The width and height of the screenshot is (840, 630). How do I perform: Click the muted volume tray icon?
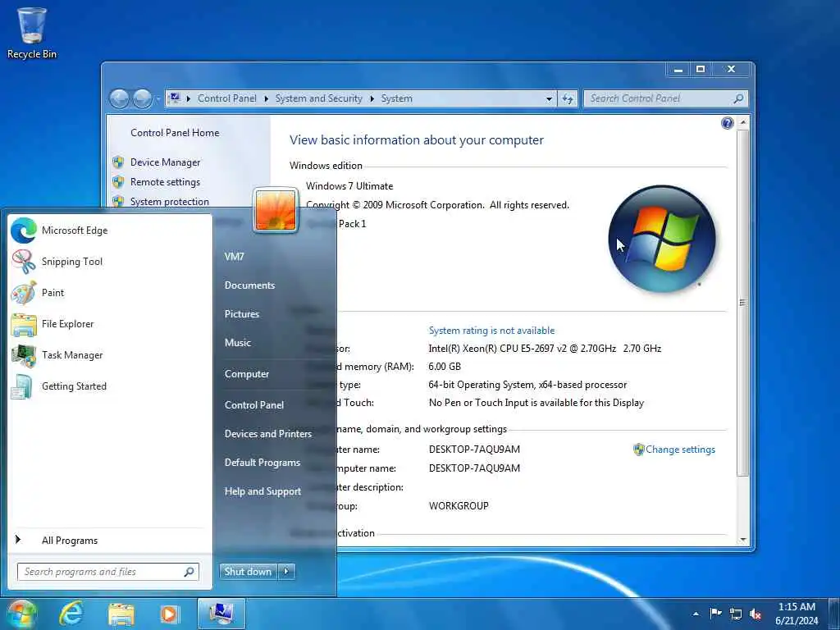pos(756,614)
